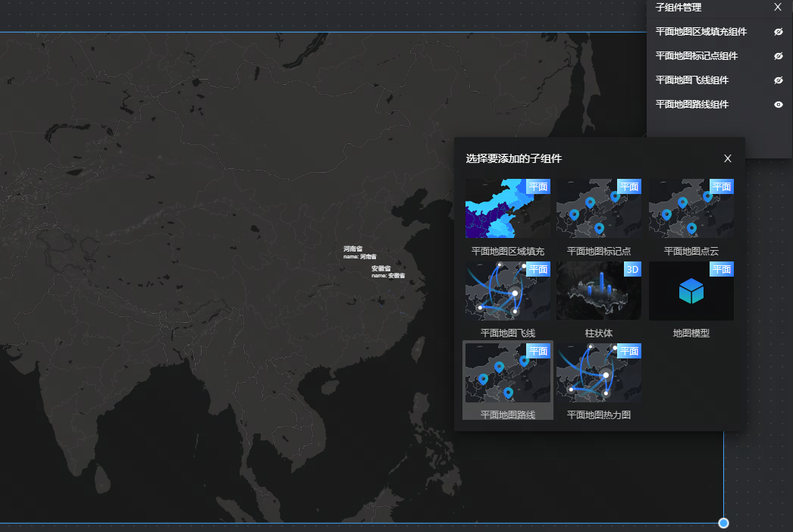Select the 3D 柱状体 component
The height and width of the screenshot is (532, 793).
pyautogui.click(x=599, y=290)
